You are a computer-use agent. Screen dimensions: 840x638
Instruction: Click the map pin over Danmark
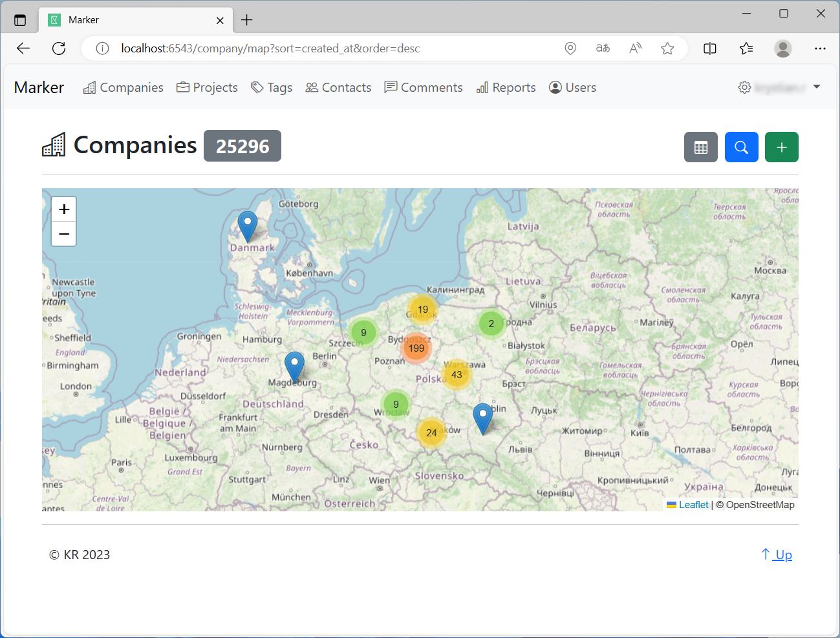[248, 226]
